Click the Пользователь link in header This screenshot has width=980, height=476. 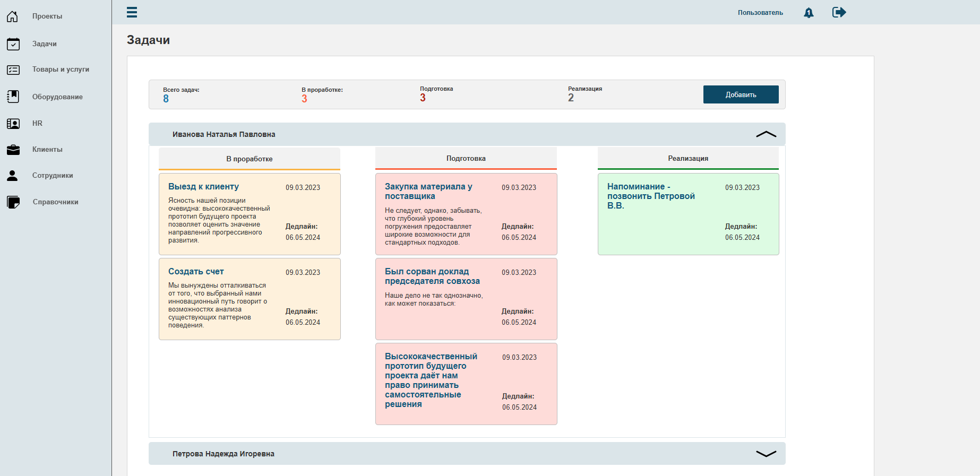(760, 13)
